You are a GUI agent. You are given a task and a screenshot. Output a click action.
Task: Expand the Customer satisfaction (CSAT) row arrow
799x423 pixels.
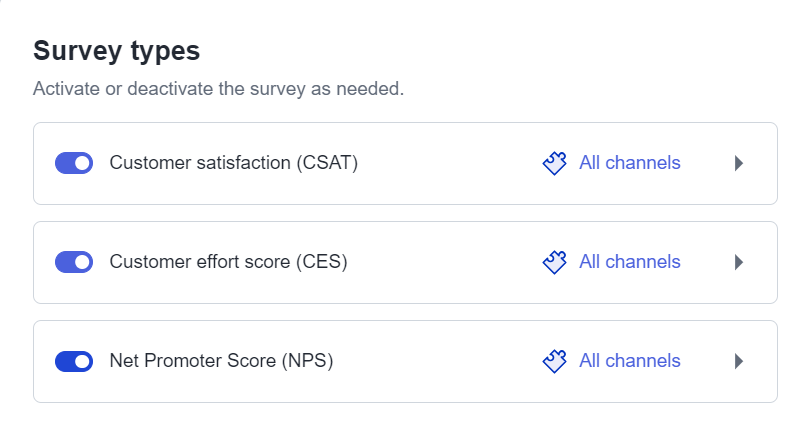(x=739, y=163)
